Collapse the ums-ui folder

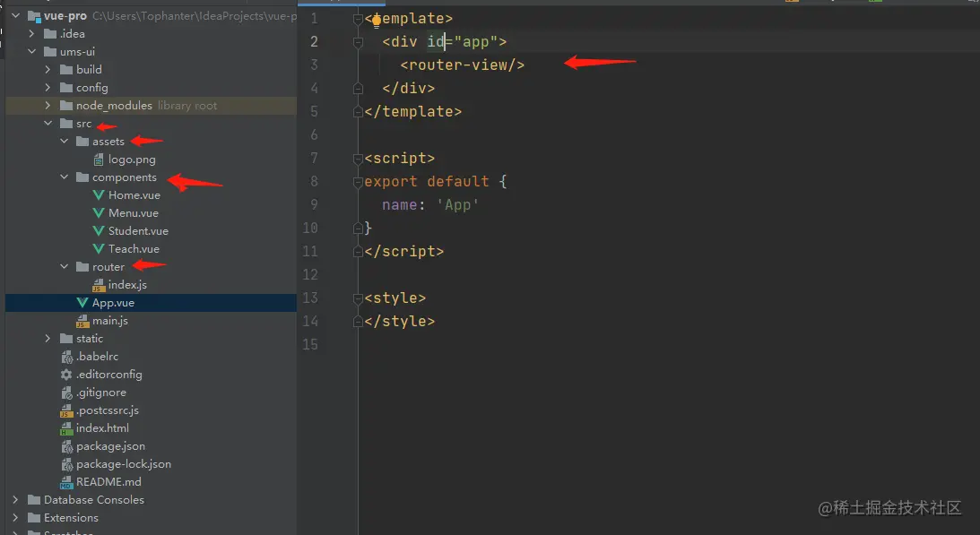point(32,51)
